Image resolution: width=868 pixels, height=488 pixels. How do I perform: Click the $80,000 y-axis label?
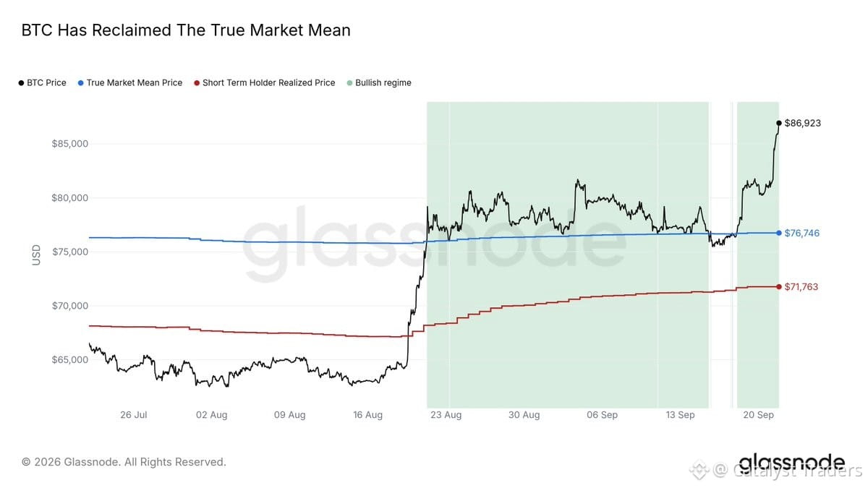[x=69, y=197]
